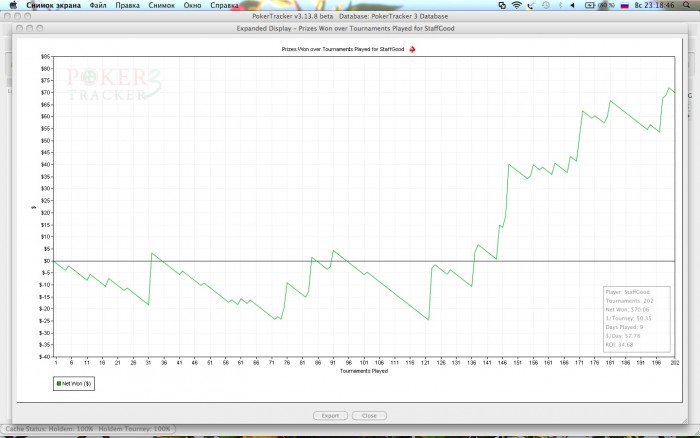Click the 'Player: StaffGood' line in stats box
Viewport: 700px width, 438px height.
[x=627, y=292]
